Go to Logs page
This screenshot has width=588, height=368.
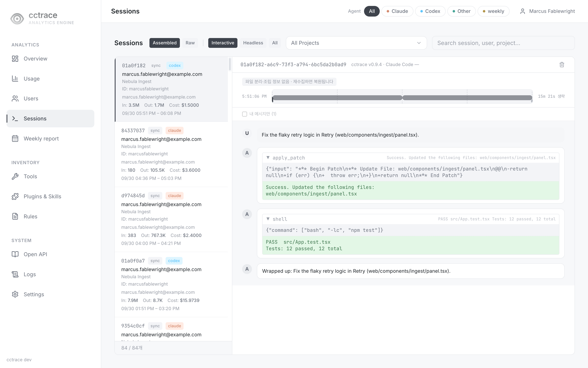pos(50,274)
